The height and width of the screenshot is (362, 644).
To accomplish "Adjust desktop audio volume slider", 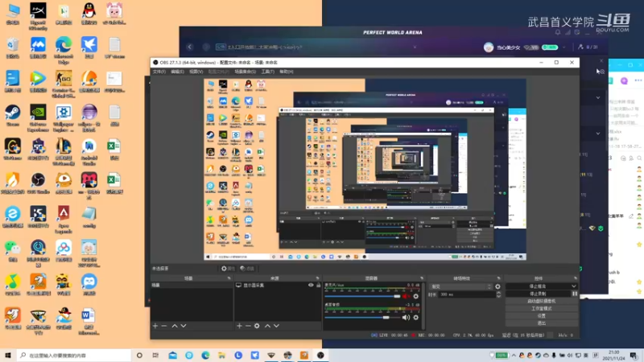I will coord(362,317).
